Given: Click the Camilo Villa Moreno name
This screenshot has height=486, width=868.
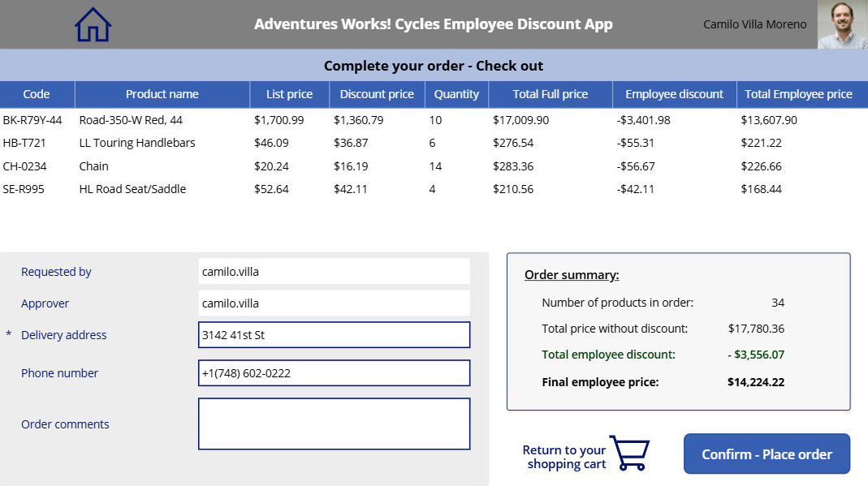Looking at the screenshot, I should [754, 24].
